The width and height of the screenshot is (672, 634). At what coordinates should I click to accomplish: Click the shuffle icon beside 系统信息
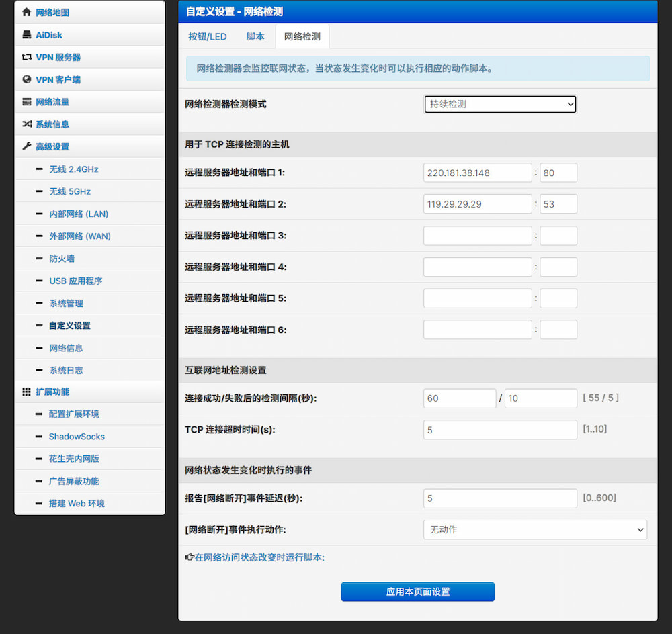pos(27,124)
